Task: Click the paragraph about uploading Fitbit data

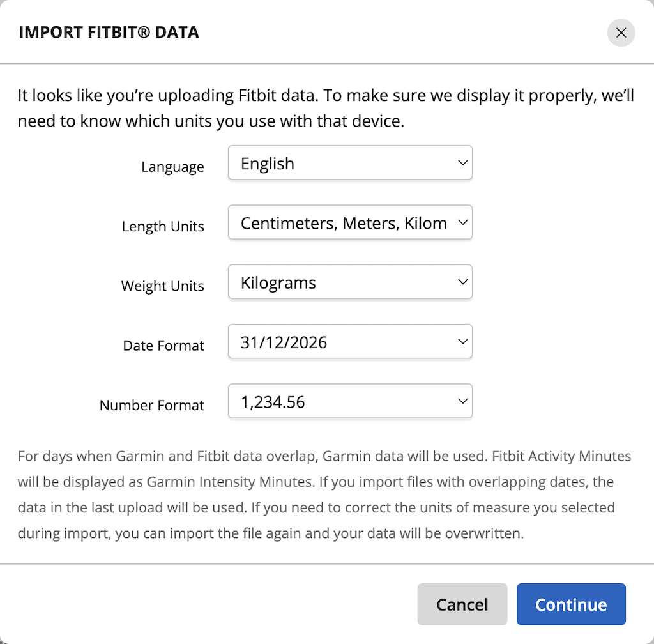Action: click(x=326, y=108)
